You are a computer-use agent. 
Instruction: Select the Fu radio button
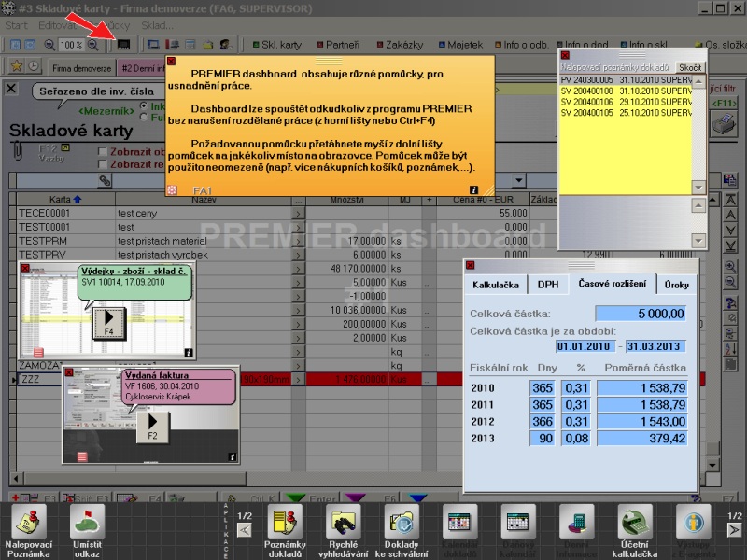144,117
